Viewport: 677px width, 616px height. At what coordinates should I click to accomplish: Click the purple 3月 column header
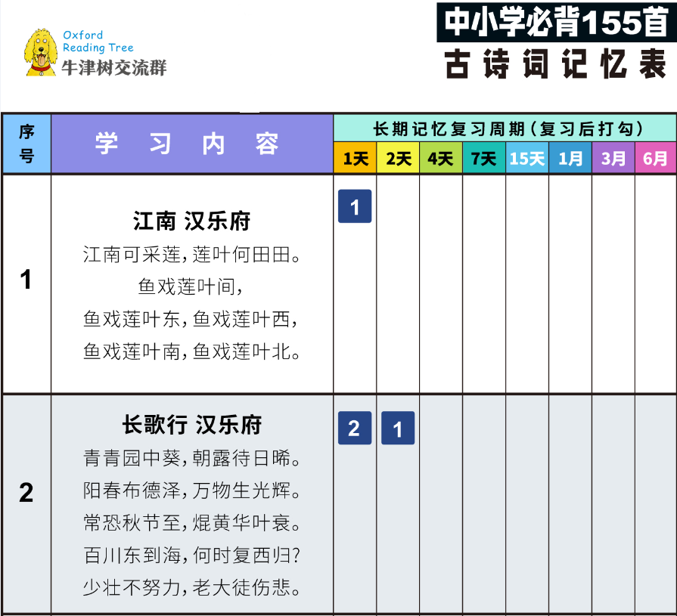pyautogui.click(x=613, y=159)
